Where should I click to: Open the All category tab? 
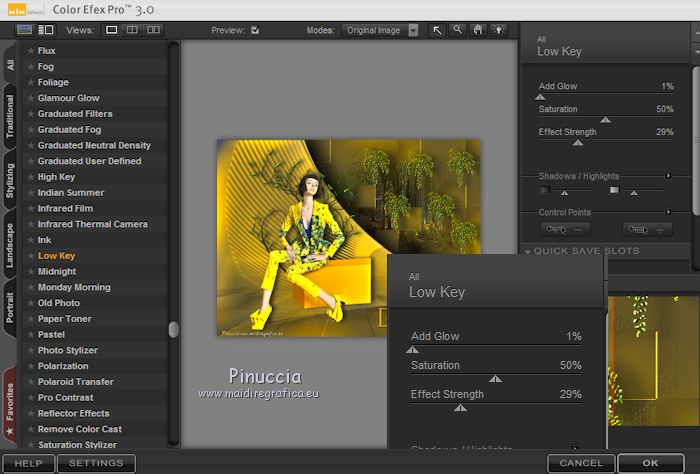(x=10, y=65)
